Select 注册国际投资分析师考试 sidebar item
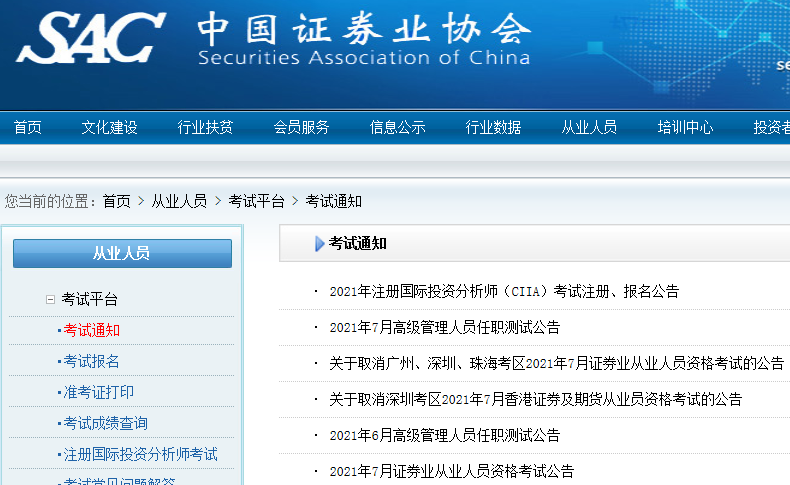Image resolution: width=790 pixels, height=485 pixels. pos(140,454)
